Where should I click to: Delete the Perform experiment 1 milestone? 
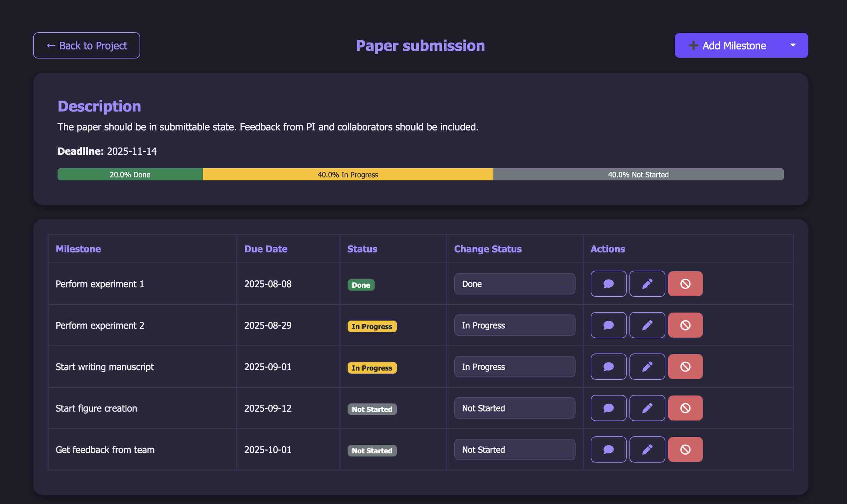(685, 284)
